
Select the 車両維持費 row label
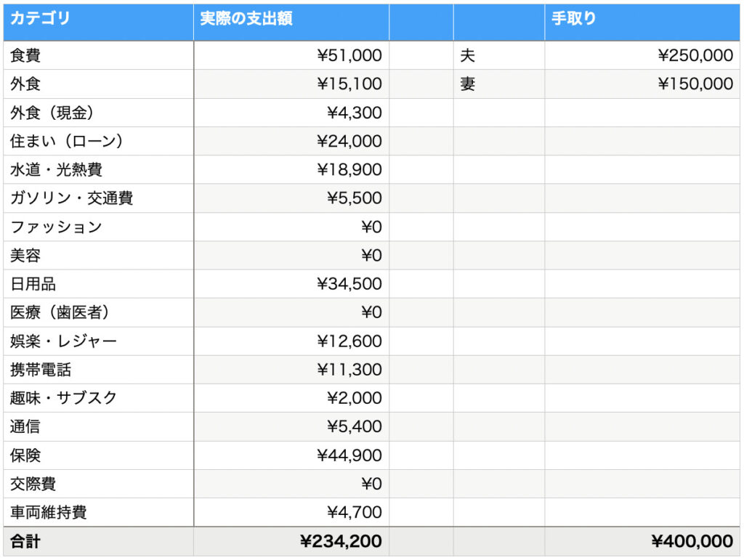pyautogui.click(x=98, y=512)
